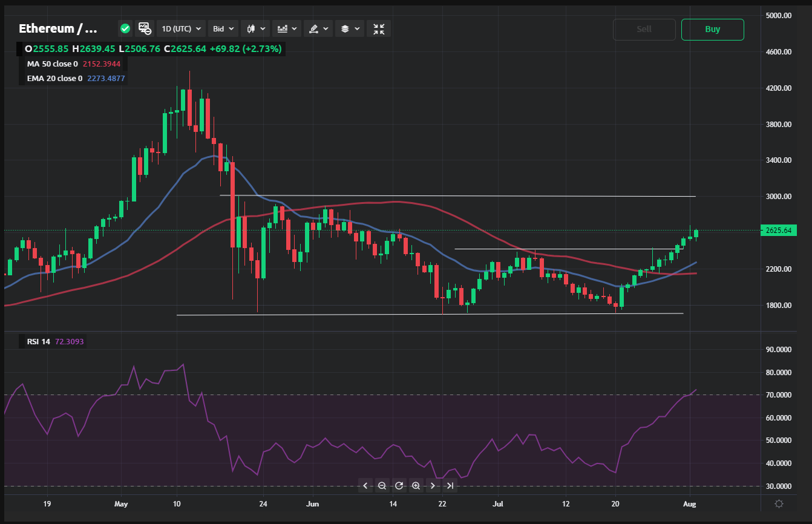Click the zoom in magnifier icon
The height and width of the screenshot is (524, 812).
[416, 485]
